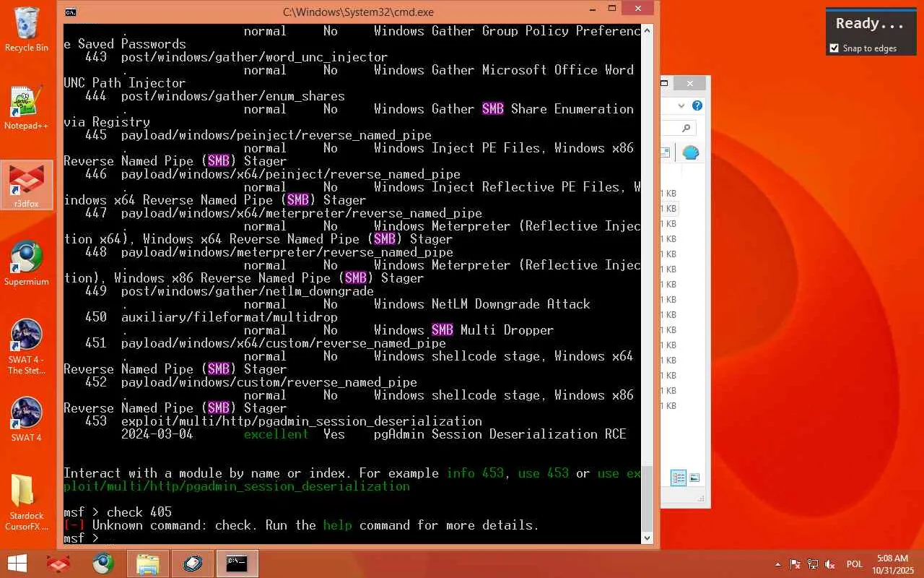Click the preview pane icon in Explorer toolbar
924x578 pixels.
pos(665,152)
